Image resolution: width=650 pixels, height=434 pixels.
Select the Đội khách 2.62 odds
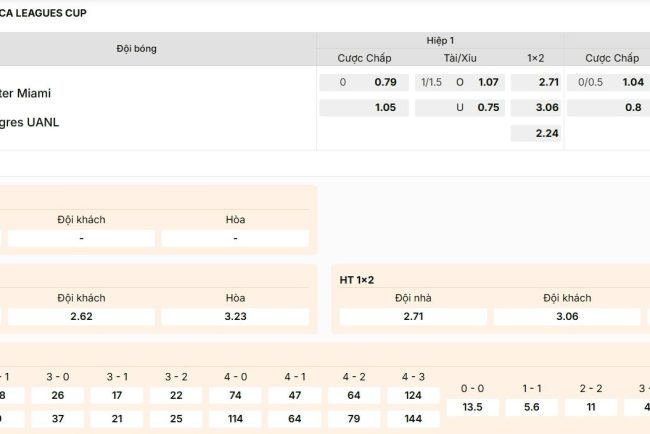click(81, 316)
